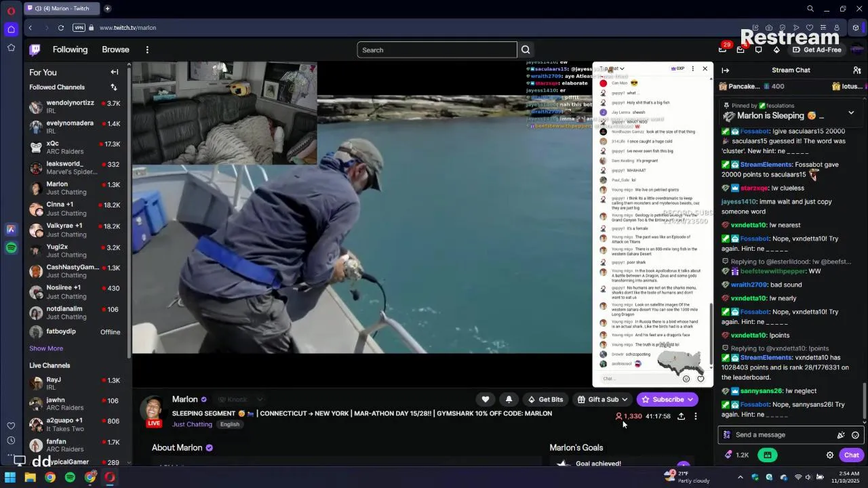Open xQc channel in sidebar
Viewport: 868px width, 488px height.
point(75,148)
